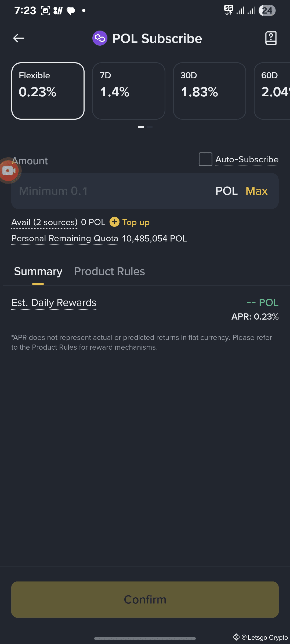Tap the battery indicator in status bar
This screenshot has width=290, height=644.
(267, 11)
